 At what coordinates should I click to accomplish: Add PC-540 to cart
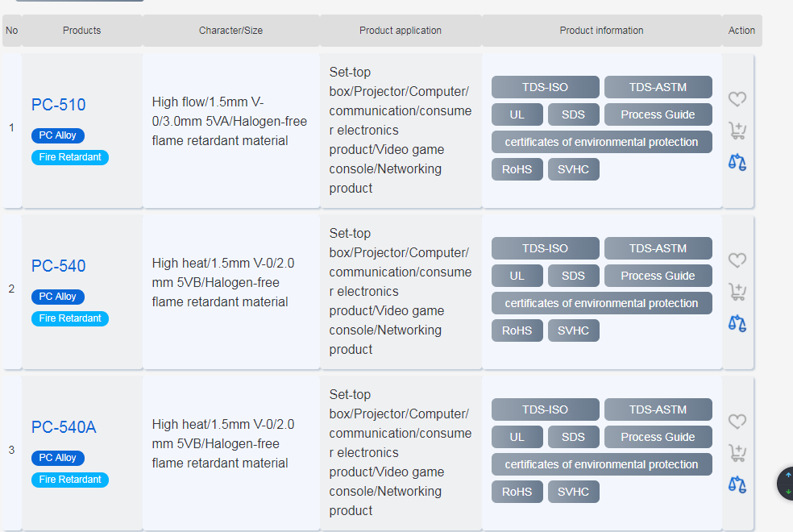pos(737,292)
